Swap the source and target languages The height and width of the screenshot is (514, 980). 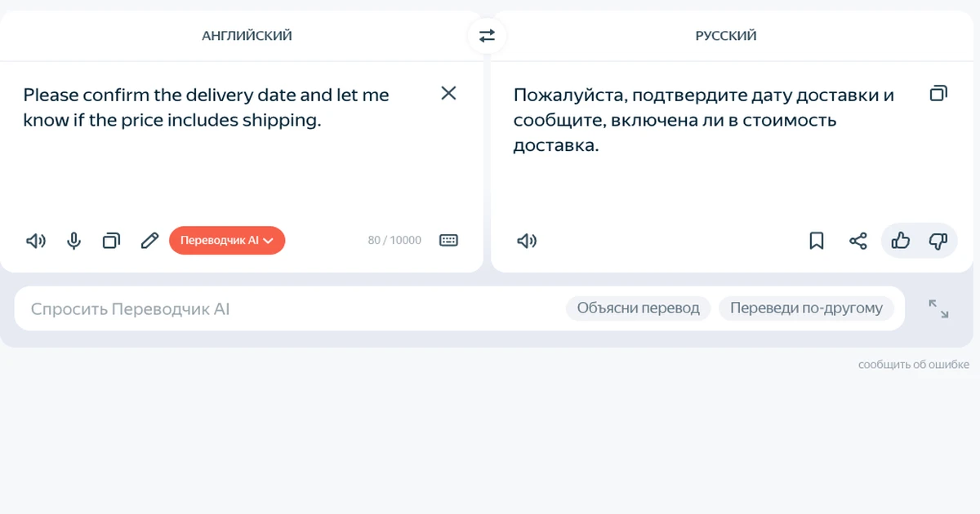487,36
